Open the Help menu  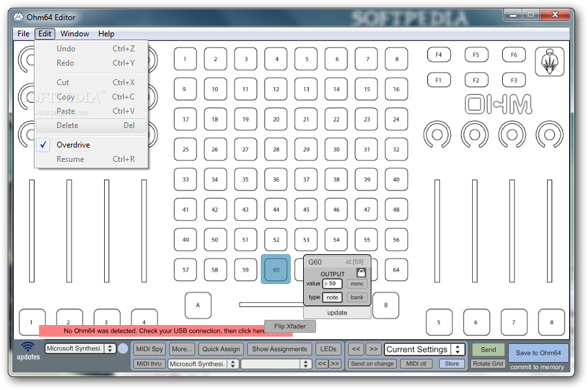point(106,34)
